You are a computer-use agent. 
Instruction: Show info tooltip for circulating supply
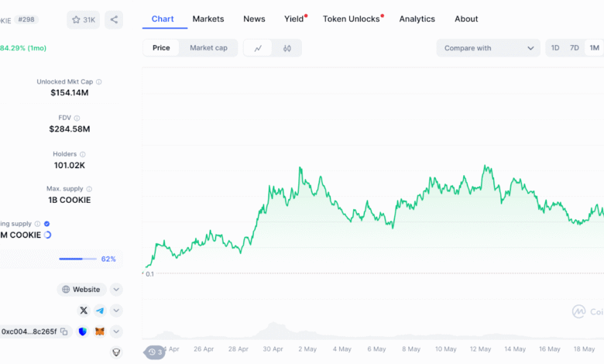(37, 224)
